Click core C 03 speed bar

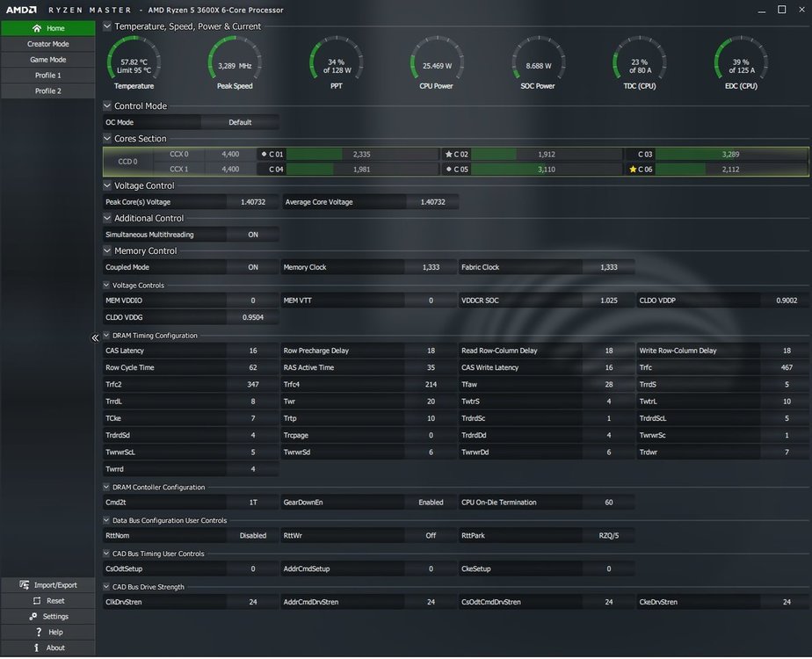pos(730,155)
